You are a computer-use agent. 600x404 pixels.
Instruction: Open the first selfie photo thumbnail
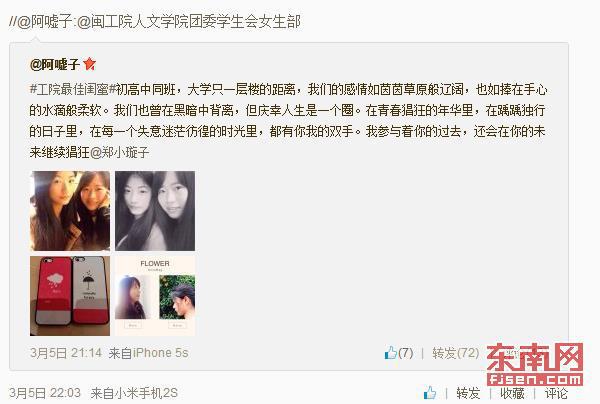[x=70, y=211]
